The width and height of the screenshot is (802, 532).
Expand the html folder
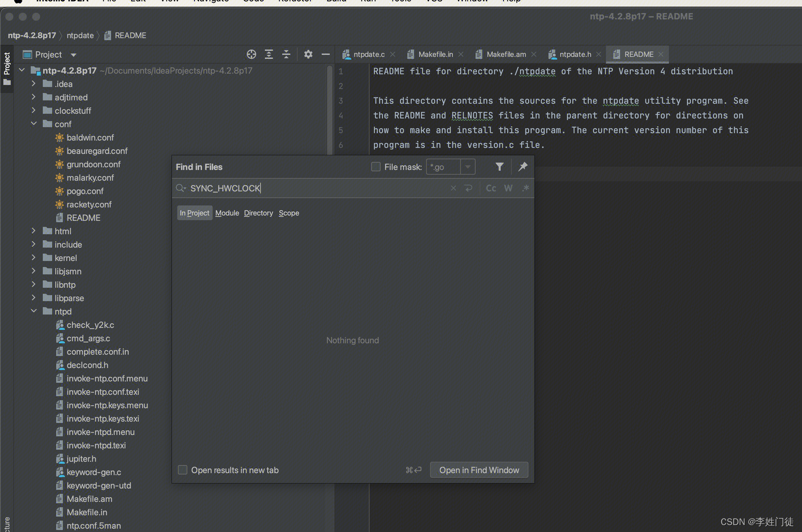tap(34, 231)
